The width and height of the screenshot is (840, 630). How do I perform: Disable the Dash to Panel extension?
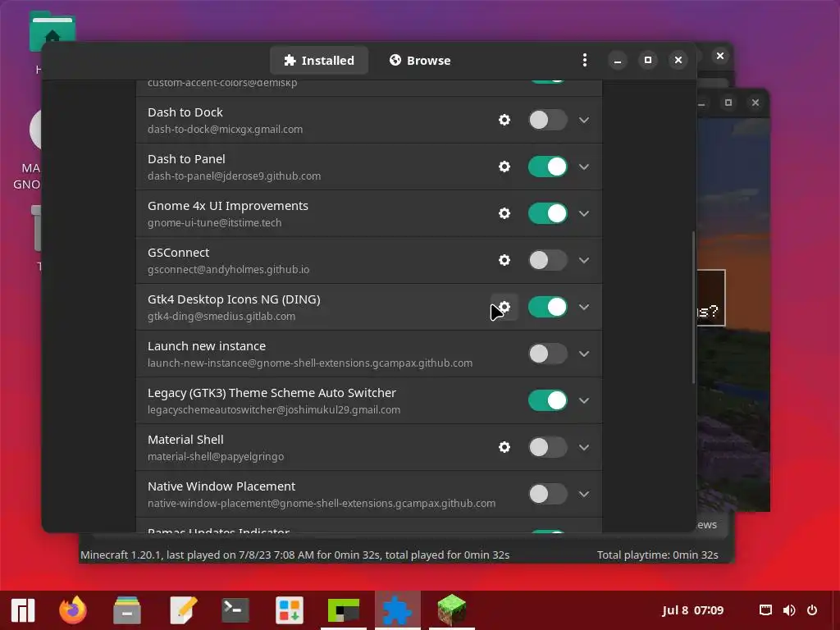547,167
